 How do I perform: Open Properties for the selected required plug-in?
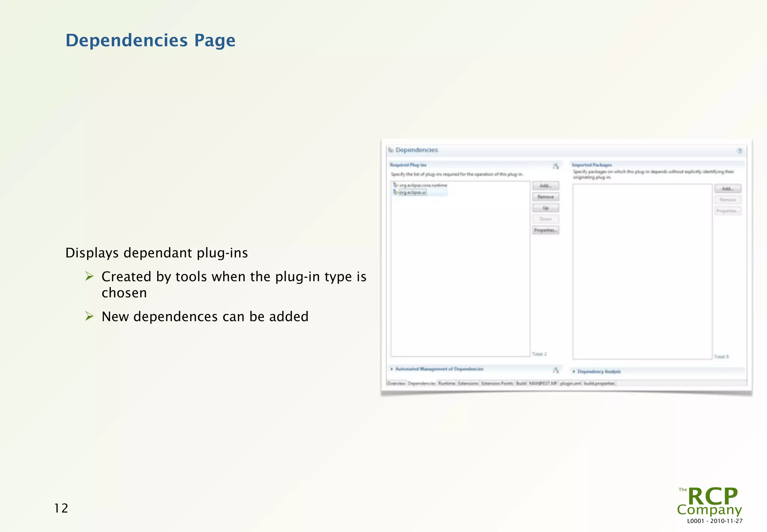(546, 230)
